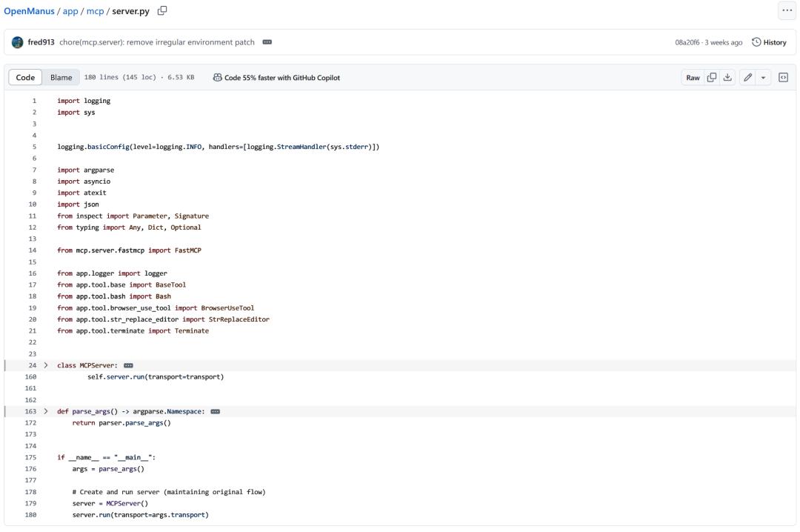800x532 pixels.
Task: Click FastMCP in the import line
Action: 187,250
